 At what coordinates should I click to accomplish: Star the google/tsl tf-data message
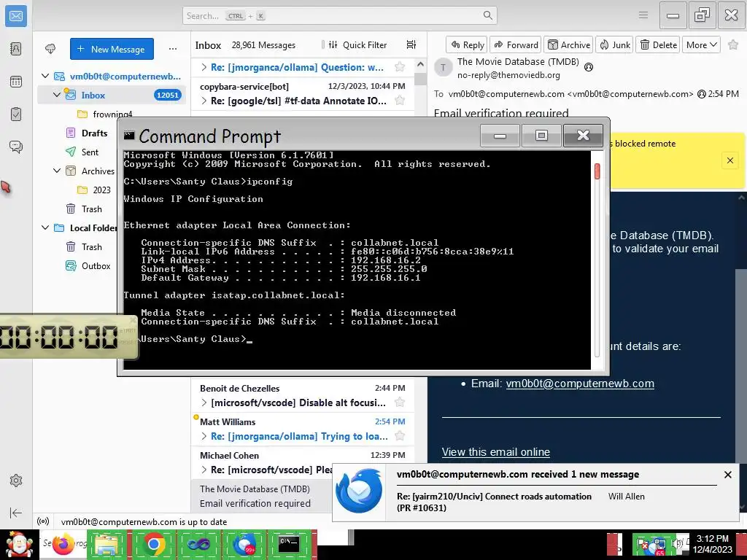point(400,101)
